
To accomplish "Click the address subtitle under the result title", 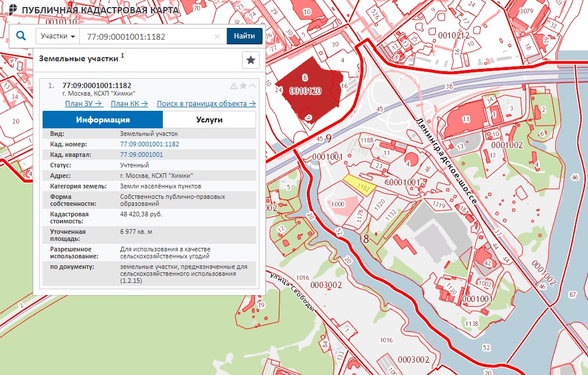I will (99, 93).
